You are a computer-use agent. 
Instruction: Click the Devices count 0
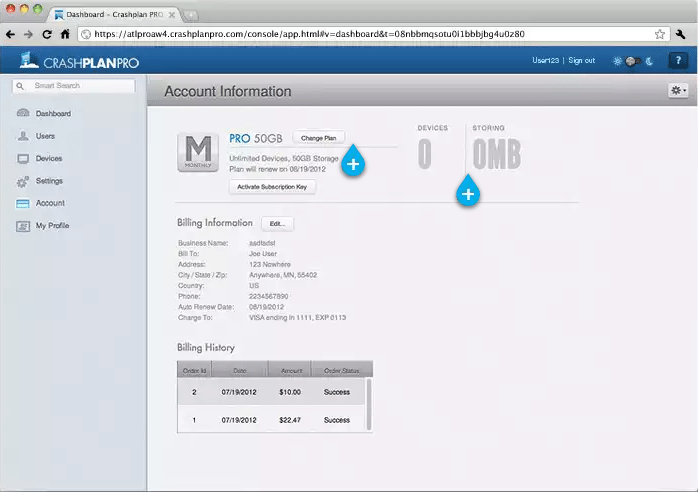425,154
